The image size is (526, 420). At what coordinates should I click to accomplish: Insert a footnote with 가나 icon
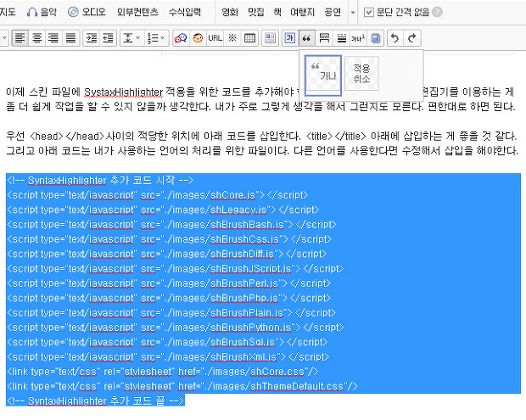(358, 38)
